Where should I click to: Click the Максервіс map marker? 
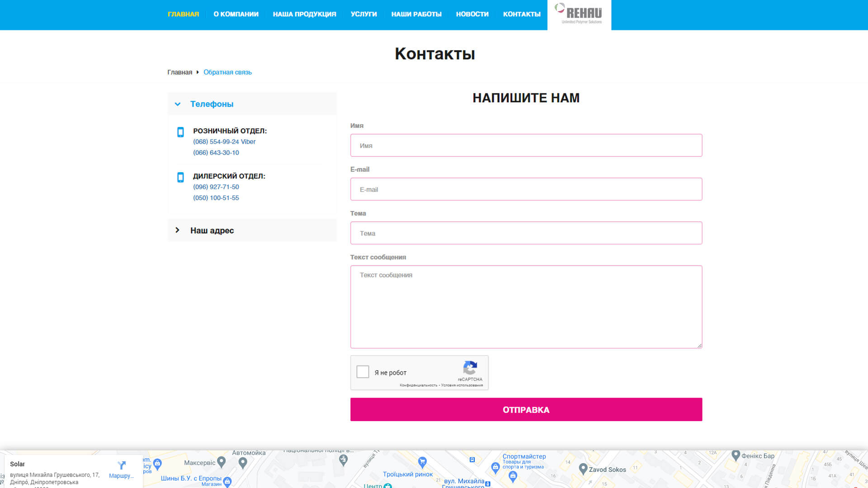point(222,462)
